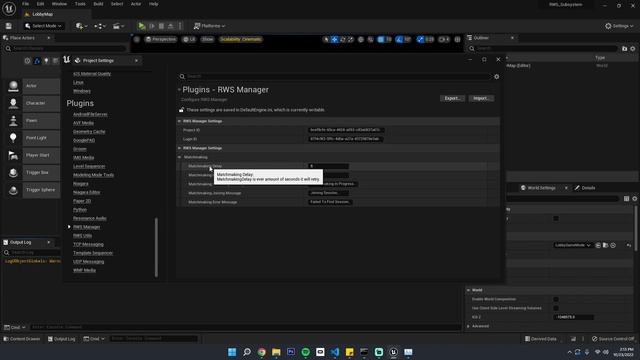Image resolution: width=640 pixels, height=360 pixels.
Task: Click the Export button
Action: (452, 98)
